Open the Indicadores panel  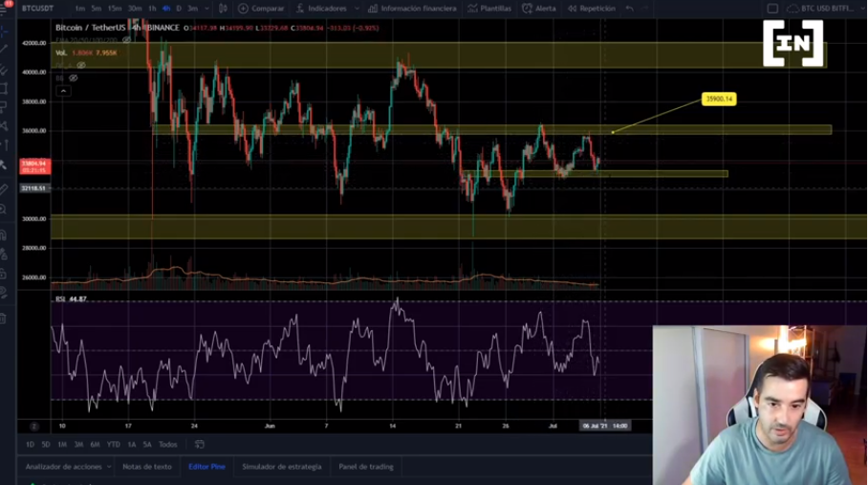coord(321,9)
